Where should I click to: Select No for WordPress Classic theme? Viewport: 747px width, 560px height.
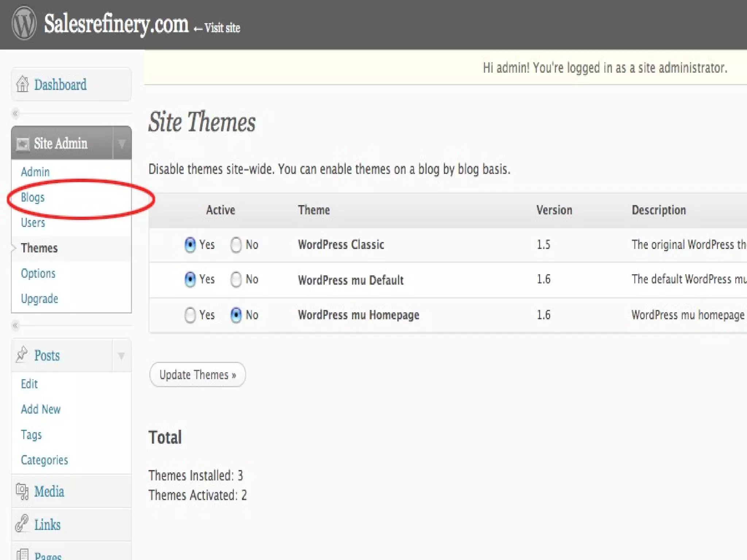(236, 245)
